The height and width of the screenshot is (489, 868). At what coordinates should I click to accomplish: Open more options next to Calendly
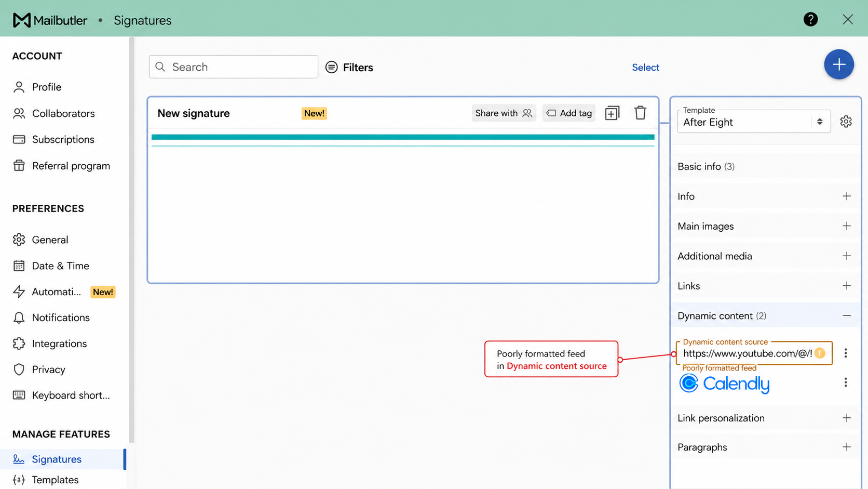pyautogui.click(x=846, y=382)
